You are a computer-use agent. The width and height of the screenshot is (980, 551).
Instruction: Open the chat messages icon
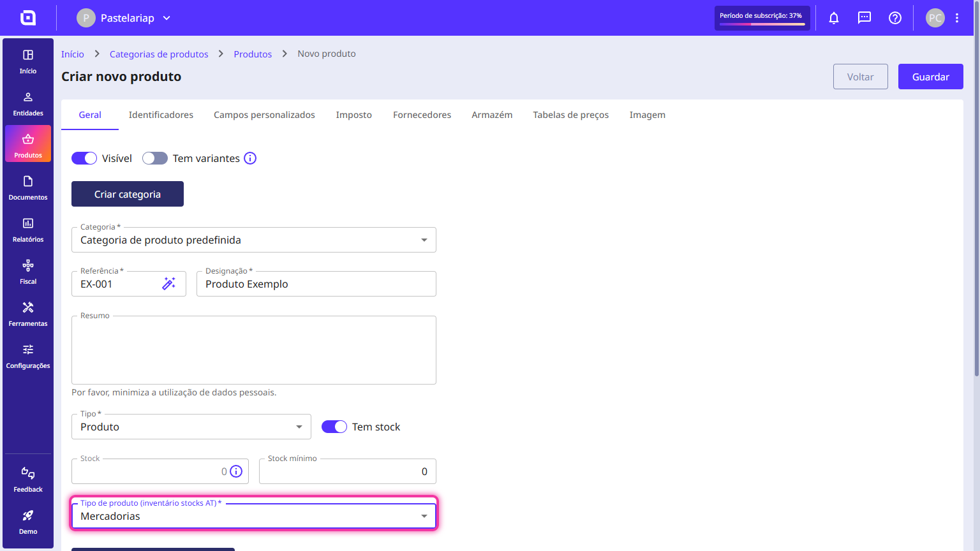point(865,18)
